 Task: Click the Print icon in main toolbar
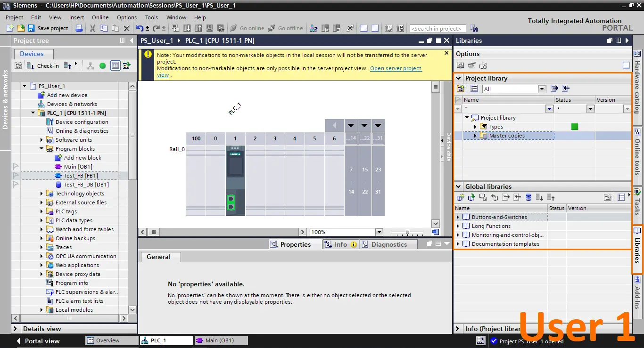click(79, 28)
